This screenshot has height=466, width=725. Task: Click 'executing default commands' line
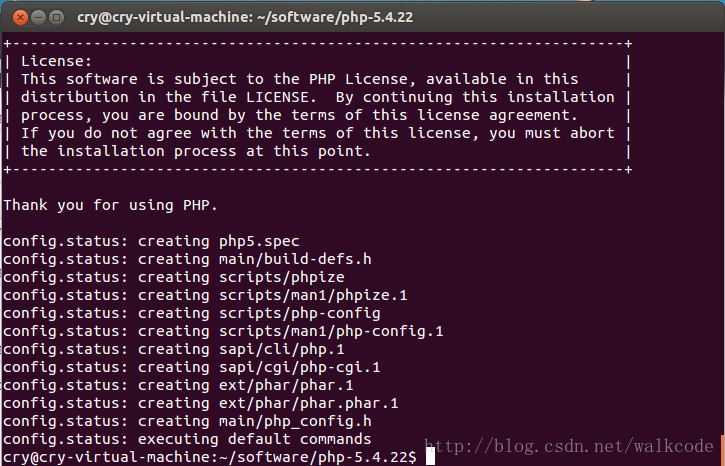pos(187,439)
